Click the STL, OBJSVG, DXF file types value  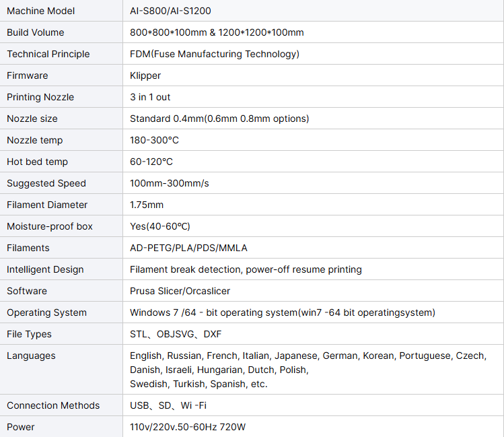point(176,334)
